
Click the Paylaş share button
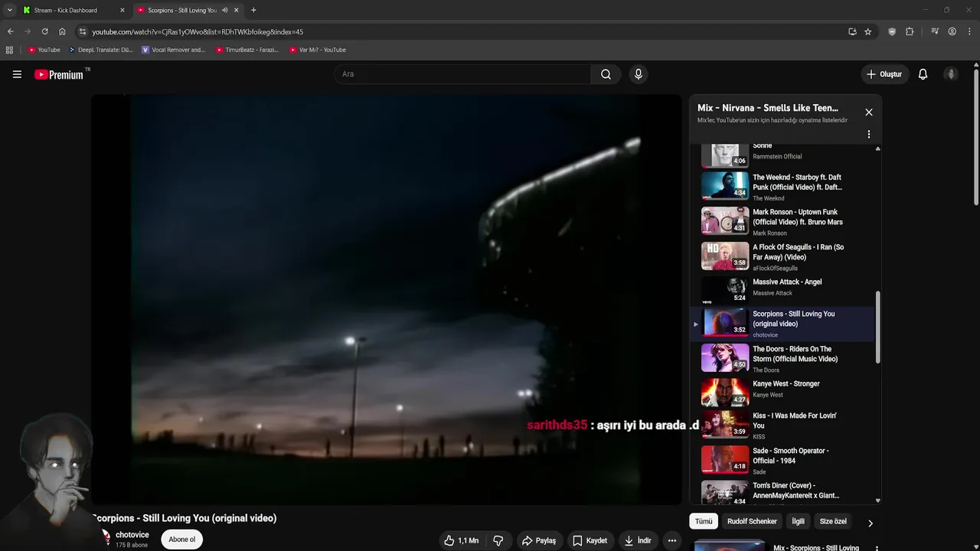pyautogui.click(x=539, y=540)
